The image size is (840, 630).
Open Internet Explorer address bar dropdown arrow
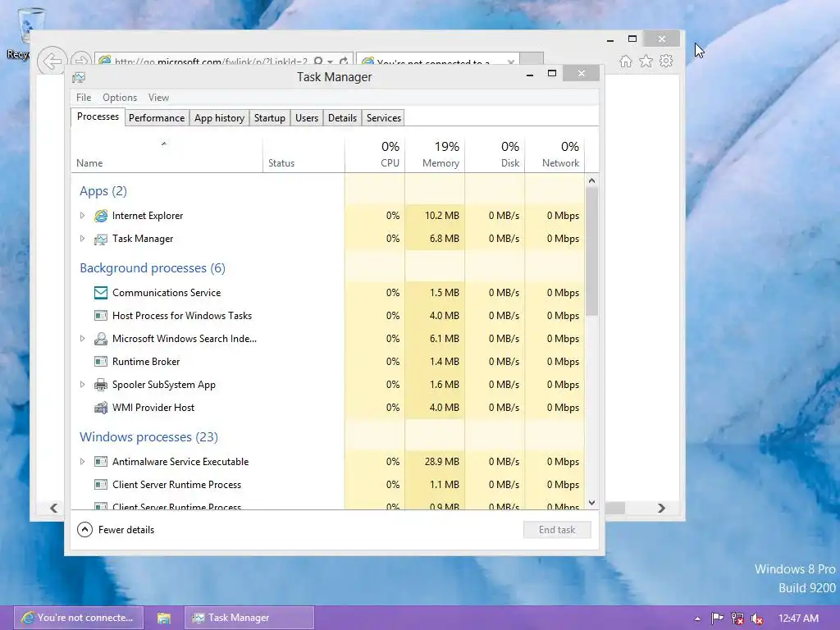point(330,62)
